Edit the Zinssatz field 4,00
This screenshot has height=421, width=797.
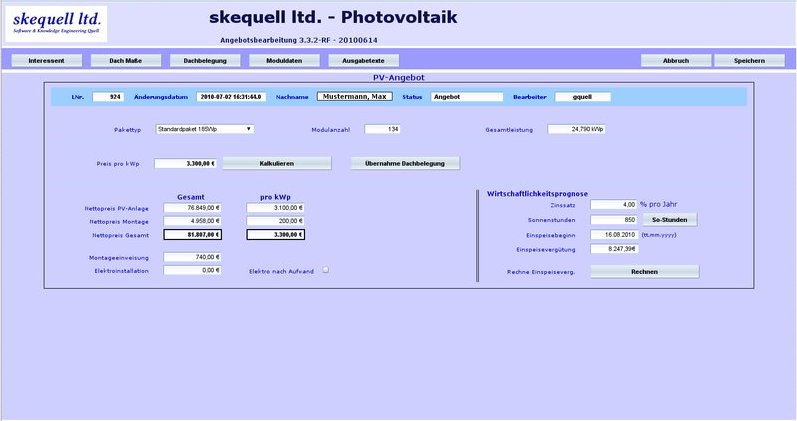(x=614, y=204)
